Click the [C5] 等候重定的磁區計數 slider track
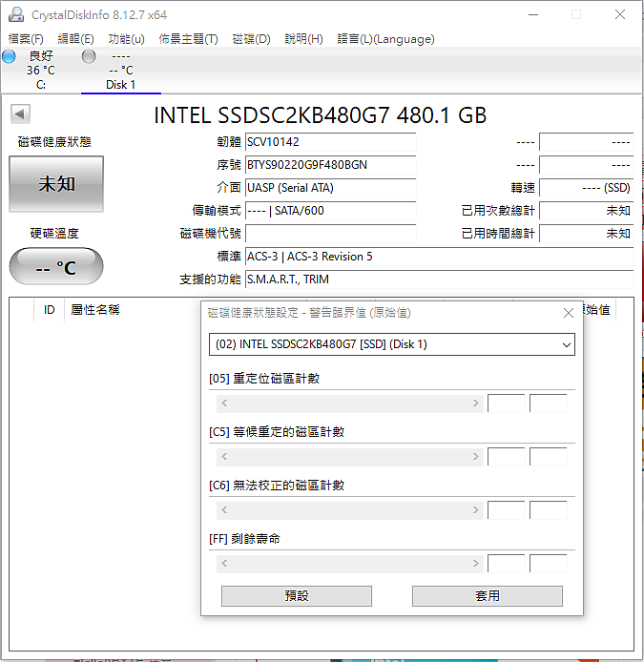This screenshot has height=662, width=644. pyautogui.click(x=350, y=456)
